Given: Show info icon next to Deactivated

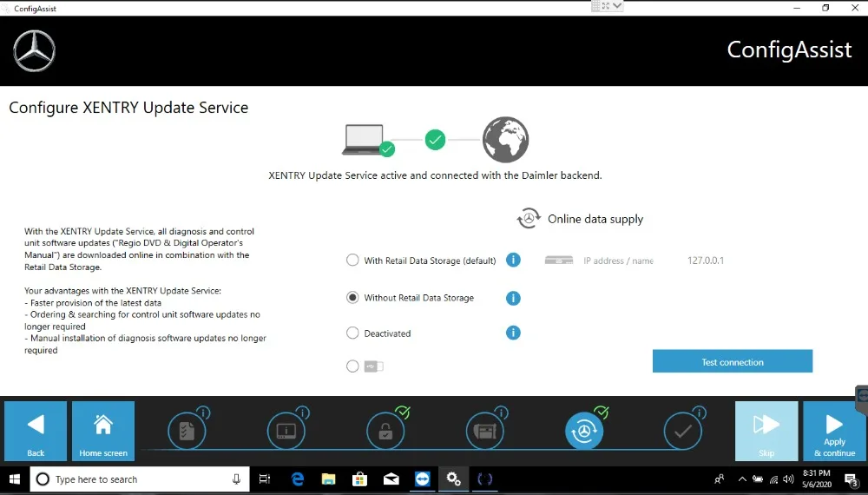Looking at the screenshot, I should tap(513, 333).
